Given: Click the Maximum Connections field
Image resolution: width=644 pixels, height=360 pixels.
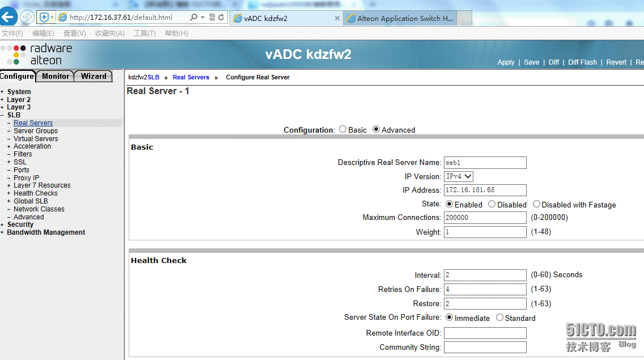Looking at the screenshot, I should (485, 217).
